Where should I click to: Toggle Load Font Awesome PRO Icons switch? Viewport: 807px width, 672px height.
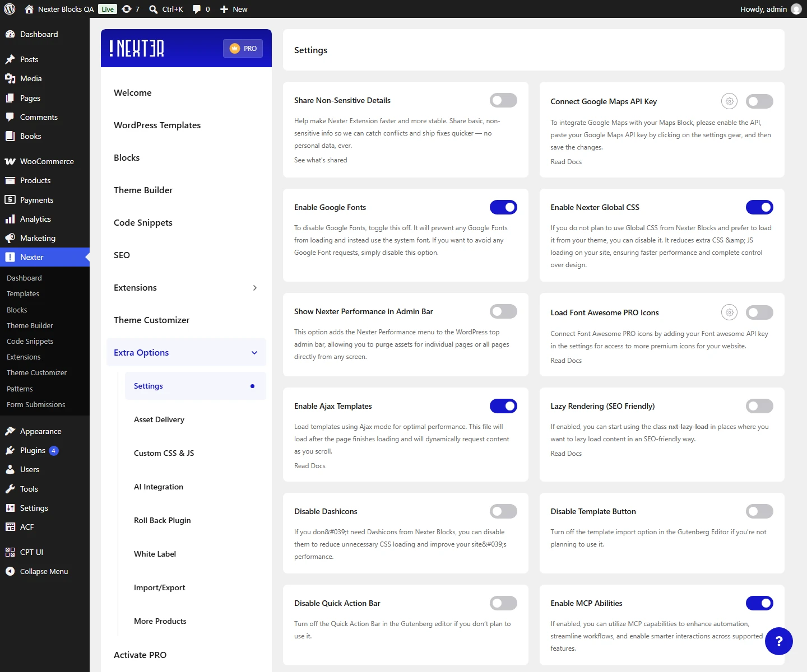pyautogui.click(x=759, y=312)
